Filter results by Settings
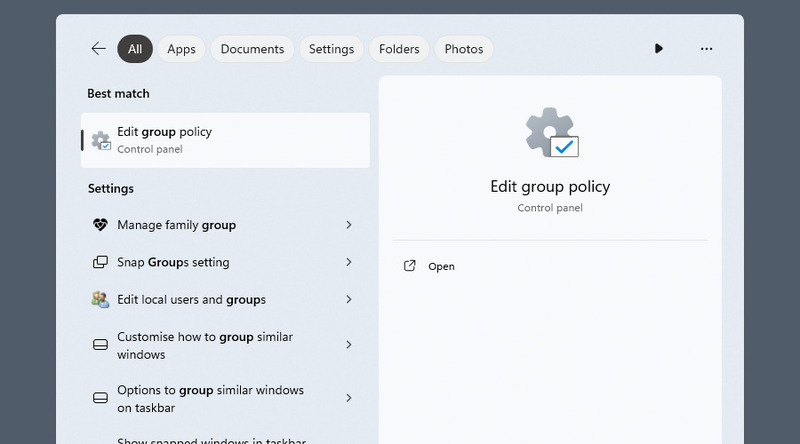The image size is (800, 444). pos(331,49)
